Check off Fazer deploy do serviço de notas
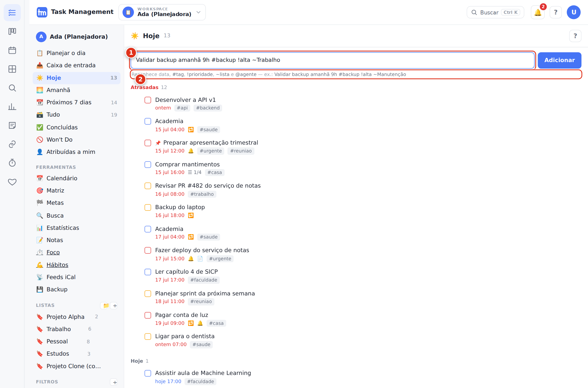 tap(148, 250)
